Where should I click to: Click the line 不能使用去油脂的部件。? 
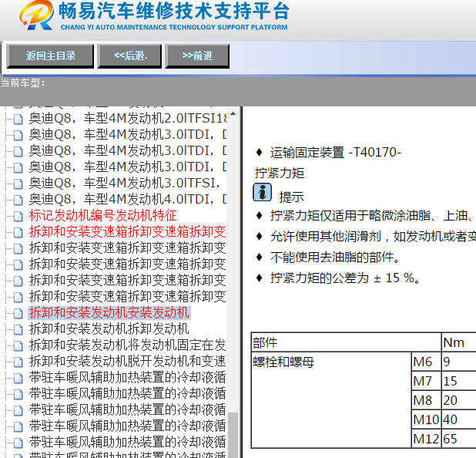335,257
